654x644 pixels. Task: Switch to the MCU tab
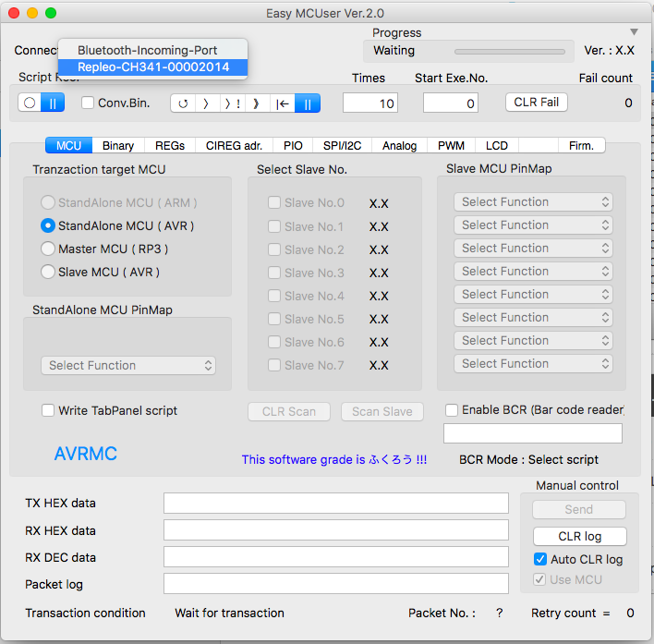[69, 146]
